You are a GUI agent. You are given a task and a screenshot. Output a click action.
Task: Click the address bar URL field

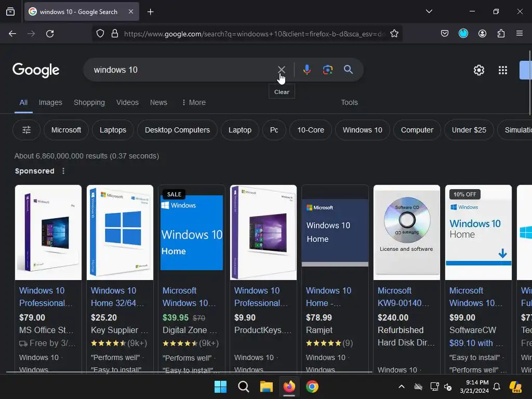point(255,34)
